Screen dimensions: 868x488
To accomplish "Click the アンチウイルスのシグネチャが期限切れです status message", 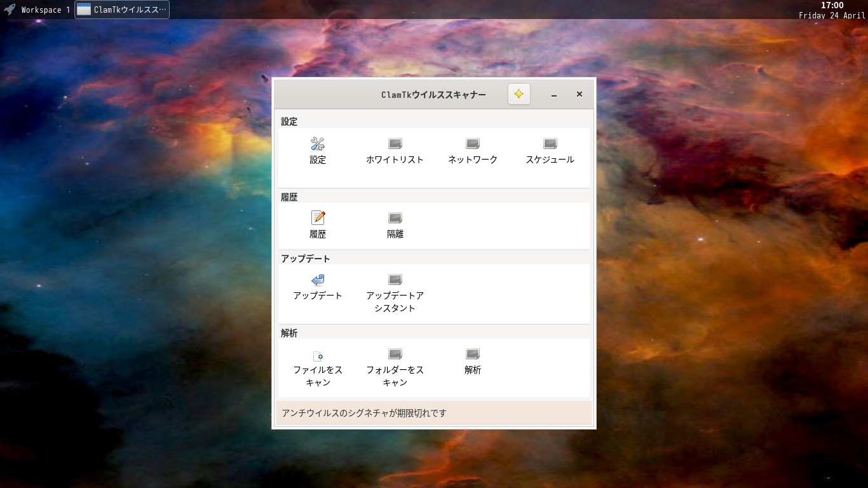I will click(364, 413).
